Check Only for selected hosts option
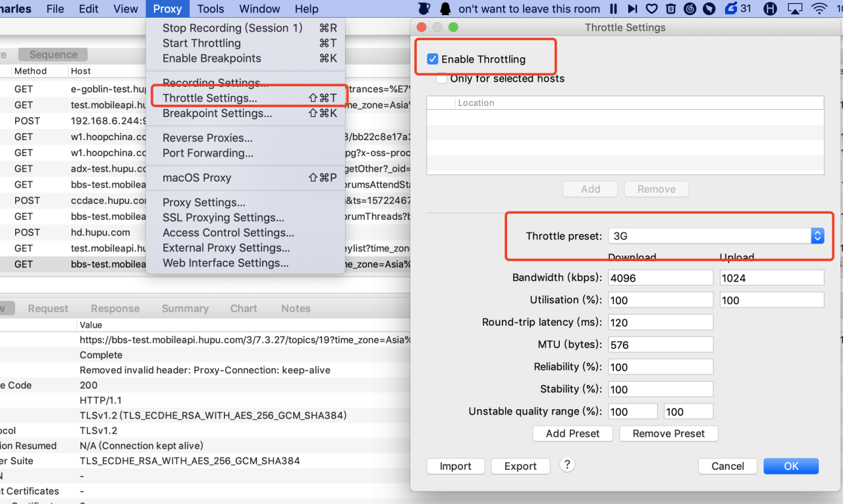This screenshot has width=843, height=504. tap(441, 79)
